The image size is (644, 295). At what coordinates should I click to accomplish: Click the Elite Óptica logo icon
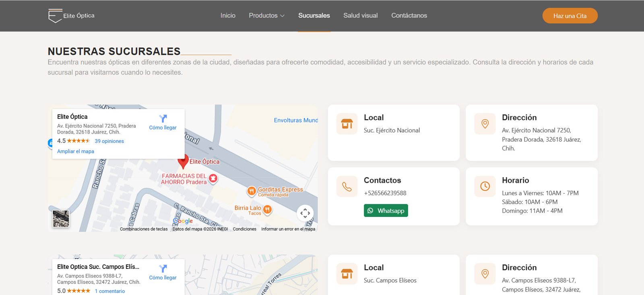pyautogui.click(x=55, y=16)
